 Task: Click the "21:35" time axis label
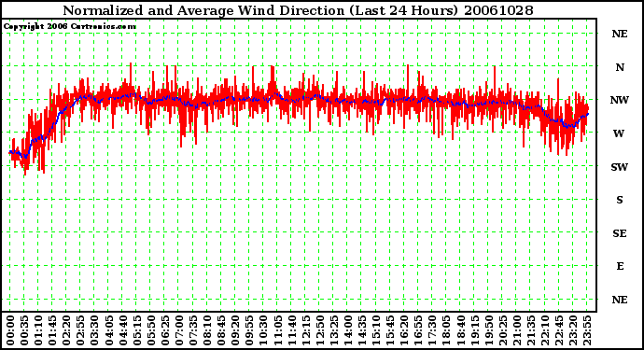coord(531,330)
